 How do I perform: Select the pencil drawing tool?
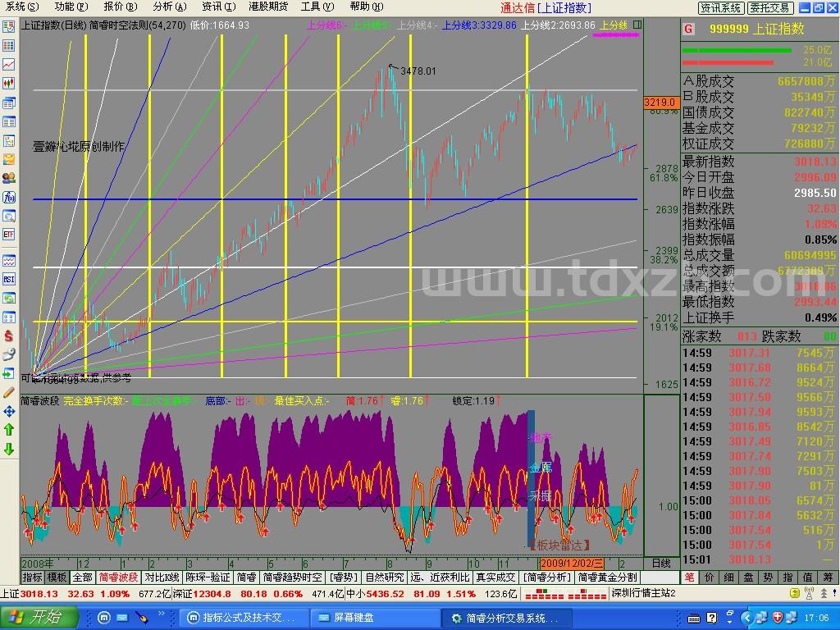coord(8,393)
